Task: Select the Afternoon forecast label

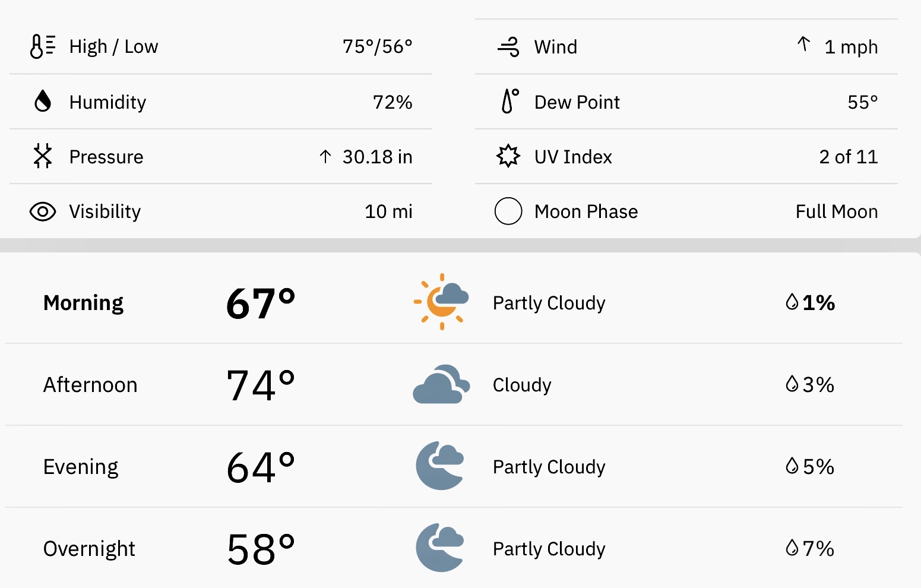Action: [x=90, y=385]
